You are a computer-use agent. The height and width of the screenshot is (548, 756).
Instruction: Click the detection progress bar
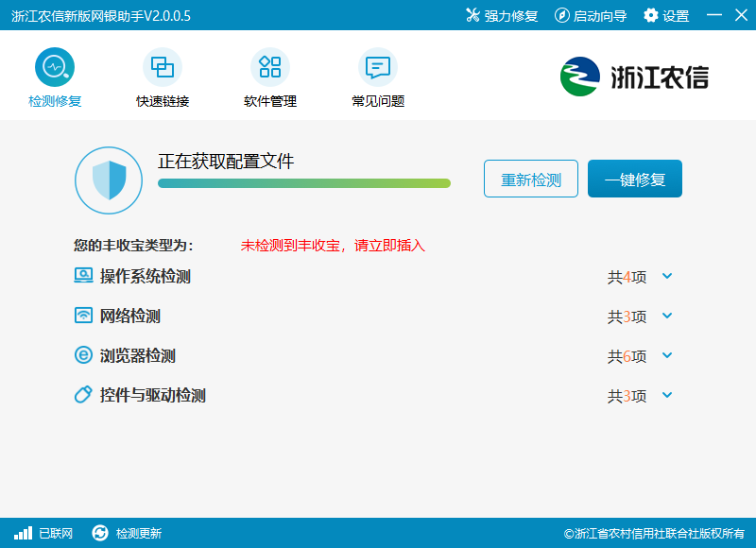(x=304, y=183)
